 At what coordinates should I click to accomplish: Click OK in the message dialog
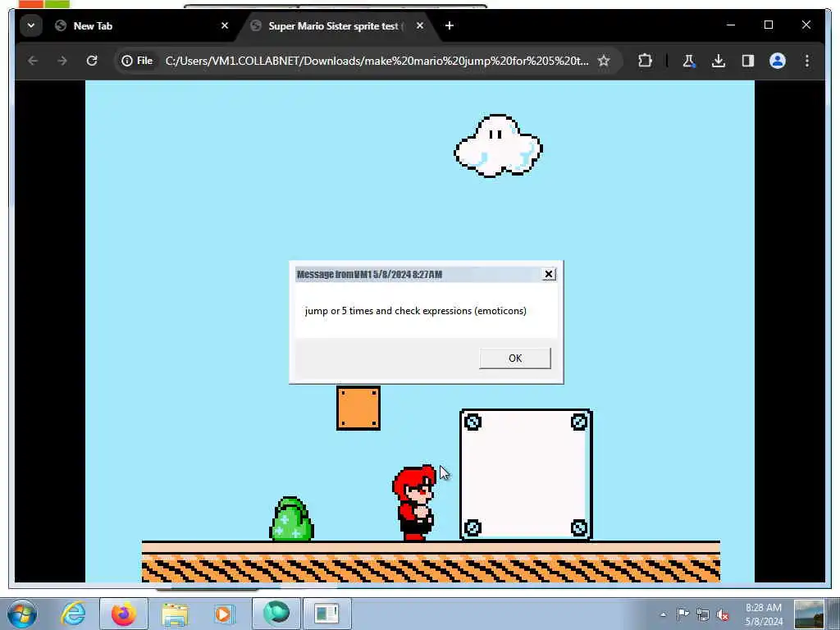pos(515,358)
